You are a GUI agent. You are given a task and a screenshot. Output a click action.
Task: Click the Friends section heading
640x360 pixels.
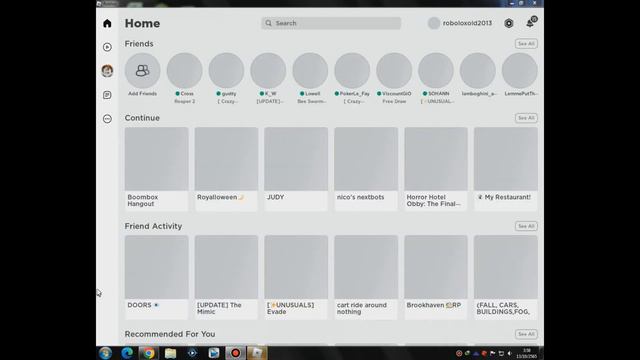(139, 44)
